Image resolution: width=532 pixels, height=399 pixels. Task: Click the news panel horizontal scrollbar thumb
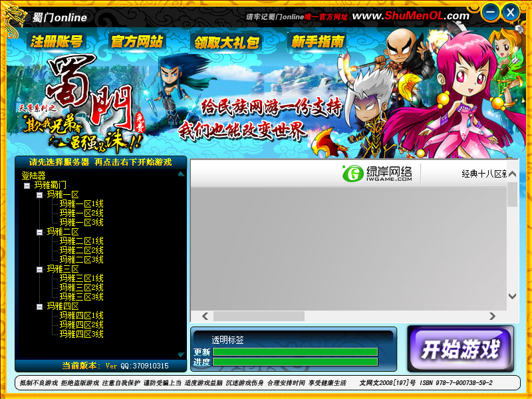[259, 317]
